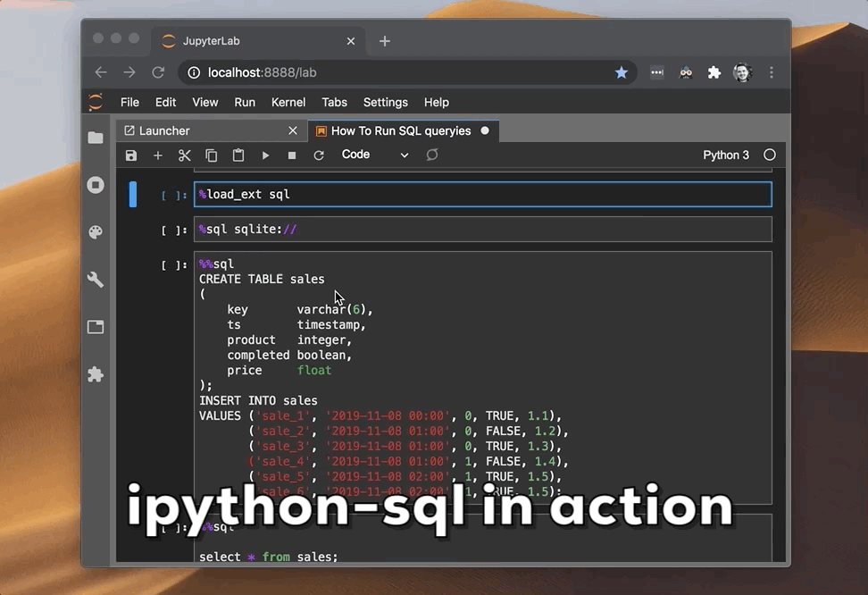The height and width of the screenshot is (595, 868).
Task: Click into the %load_ext sql cell
Action: click(x=483, y=195)
